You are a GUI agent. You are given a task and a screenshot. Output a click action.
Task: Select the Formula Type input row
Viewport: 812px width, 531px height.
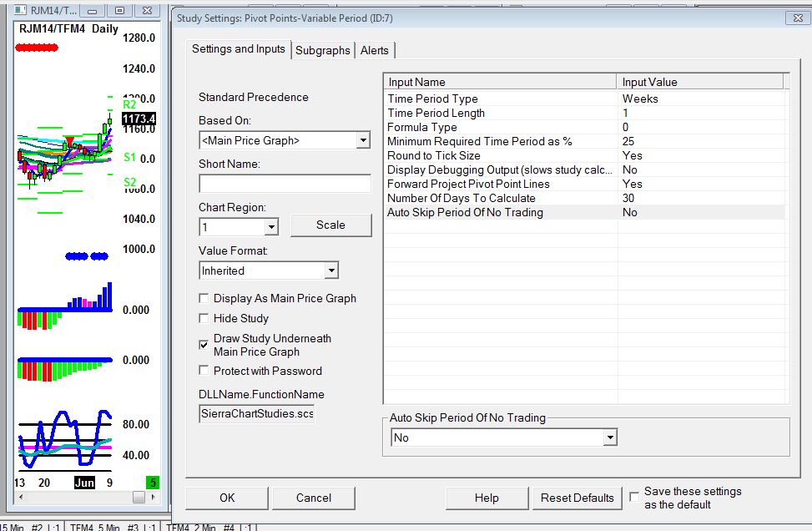point(585,127)
